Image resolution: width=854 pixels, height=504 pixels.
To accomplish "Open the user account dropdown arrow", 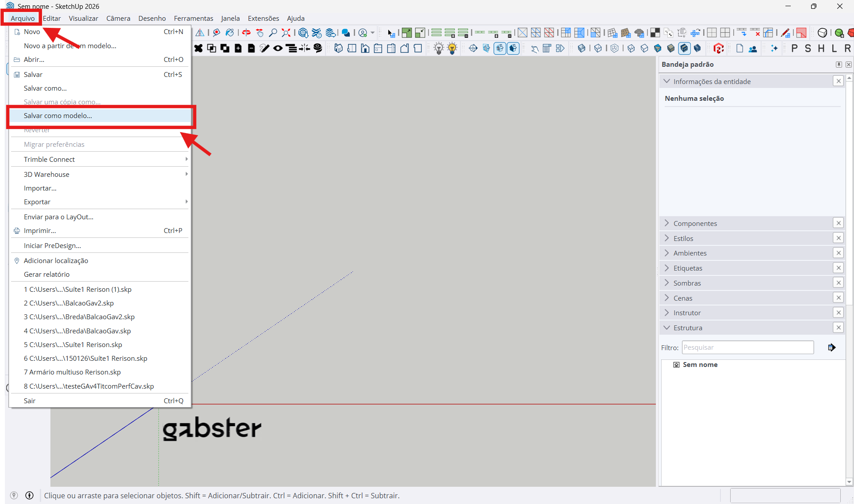I will [x=373, y=33].
